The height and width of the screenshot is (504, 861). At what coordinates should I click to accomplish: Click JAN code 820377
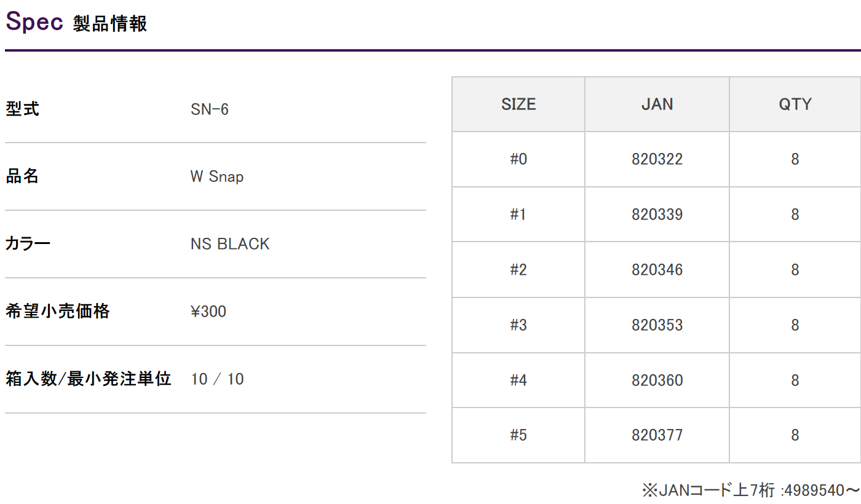[657, 435]
